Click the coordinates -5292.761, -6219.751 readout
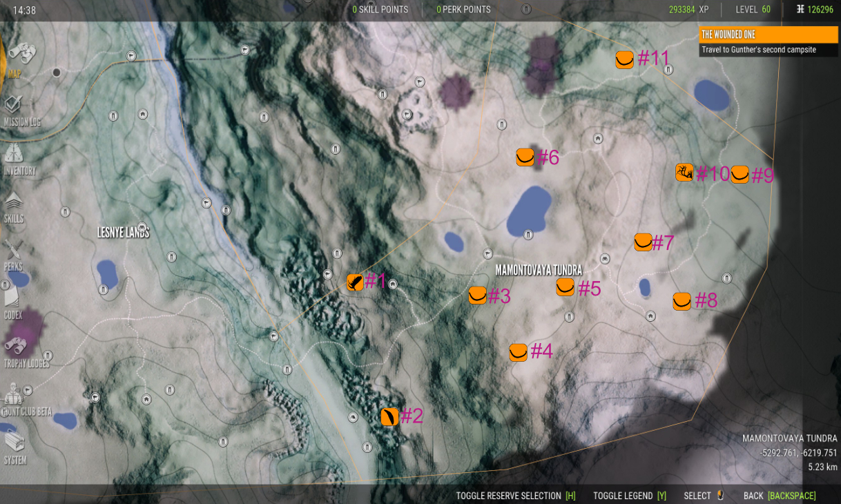The height and width of the screenshot is (504, 841). (798, 453)
